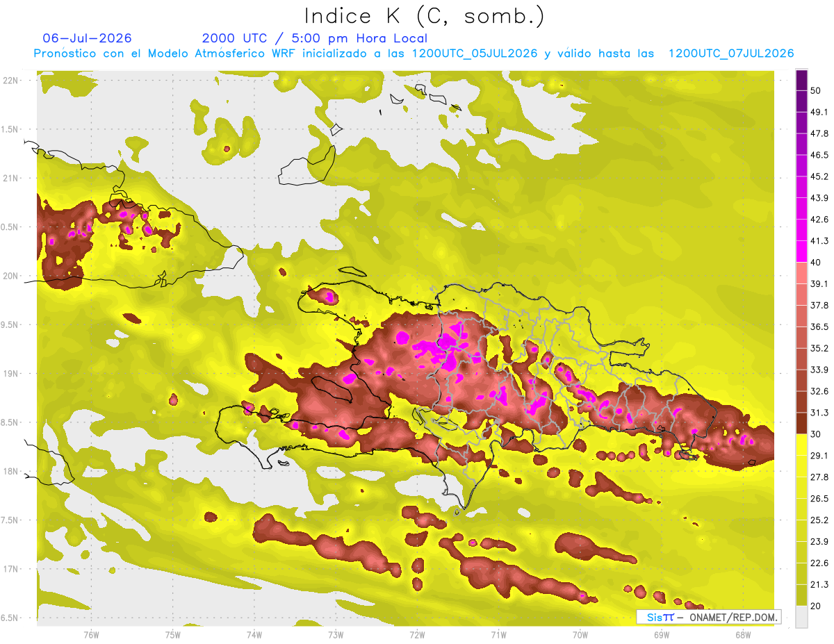Click longitude label '72W'
The width and height of the screenshot is (834, 644).
(417, 635)
